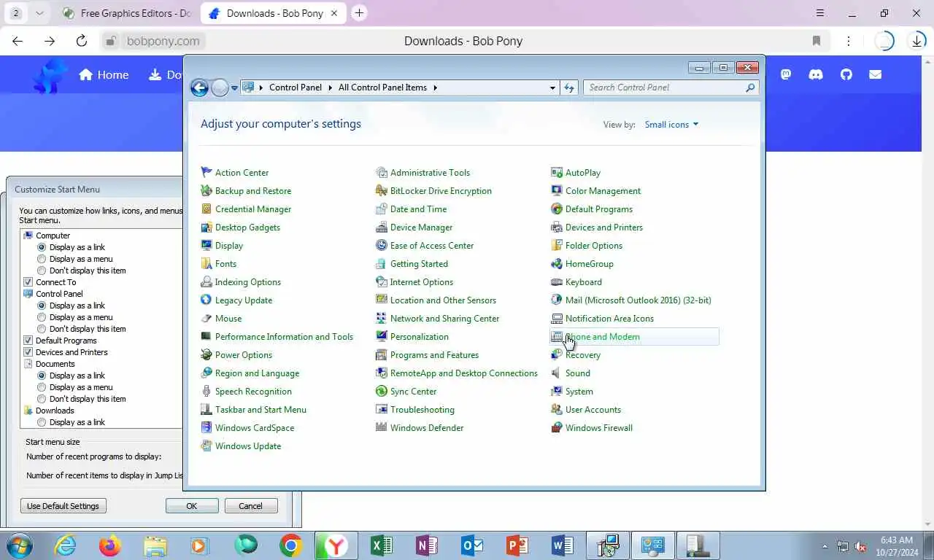Open the browser downloads button

[916, 42]
